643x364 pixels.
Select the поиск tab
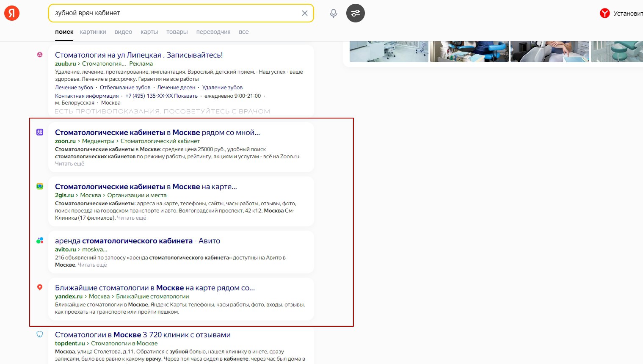point(64,32)
